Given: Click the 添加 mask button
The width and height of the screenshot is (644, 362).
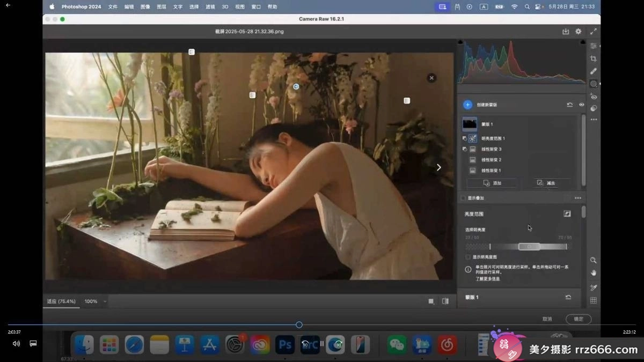Looking at the screenshot, I should pos(492,183).
